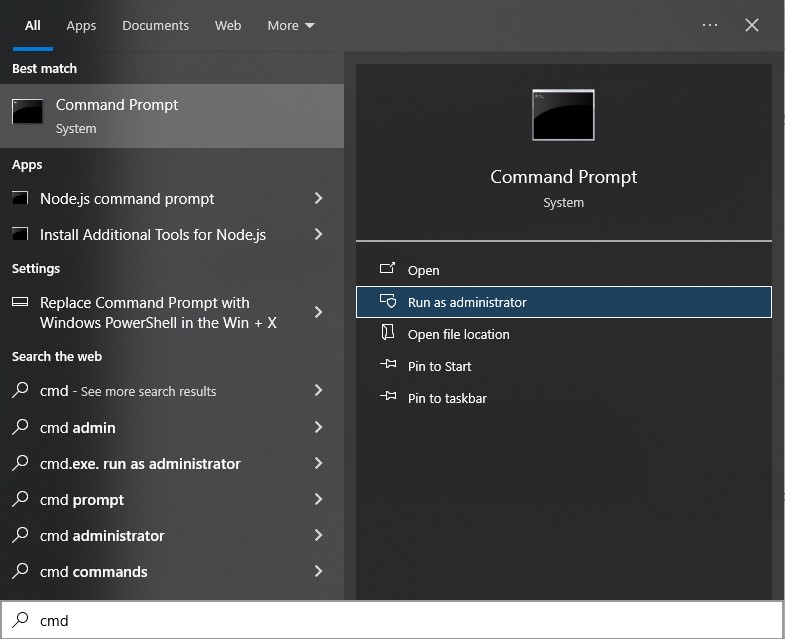This screenshot has width=785, height=639.
Task: Click the Install Additional Tools for Node.js icon
Action: pos(20,234)
